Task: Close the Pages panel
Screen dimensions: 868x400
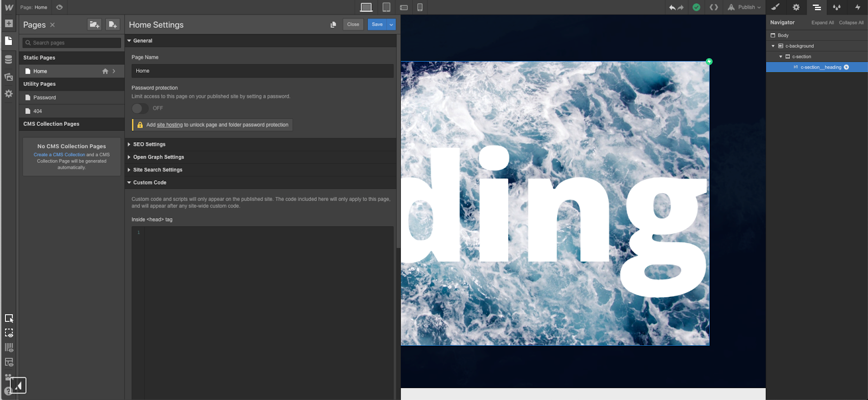Action: (x=53, y=25)
